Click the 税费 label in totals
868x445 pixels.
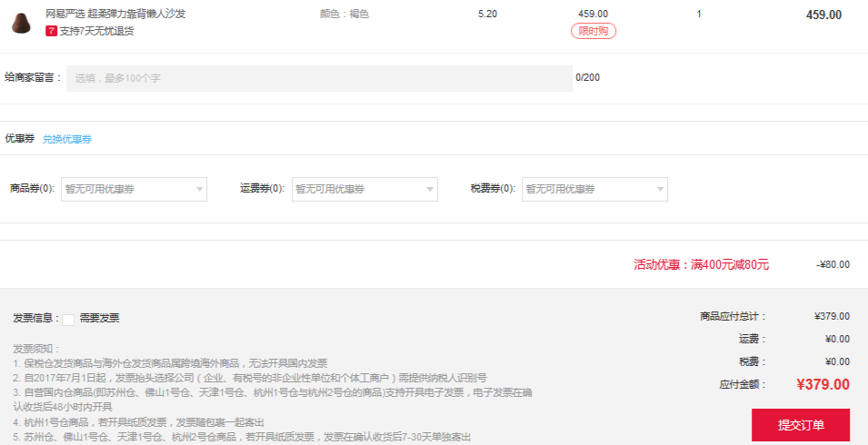tap(753, 361)
